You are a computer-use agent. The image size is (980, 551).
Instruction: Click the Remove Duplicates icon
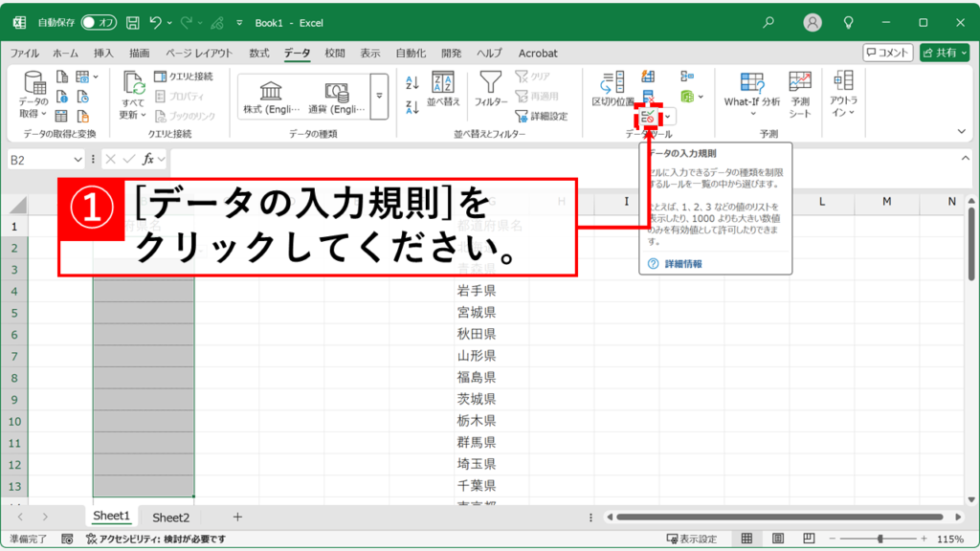[648, 96]
